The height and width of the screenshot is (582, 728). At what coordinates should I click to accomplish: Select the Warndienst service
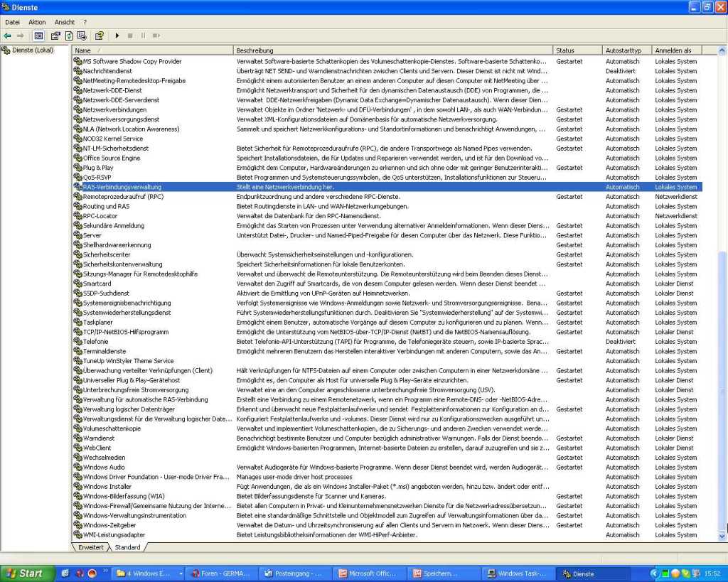click(x=98, y=438)
